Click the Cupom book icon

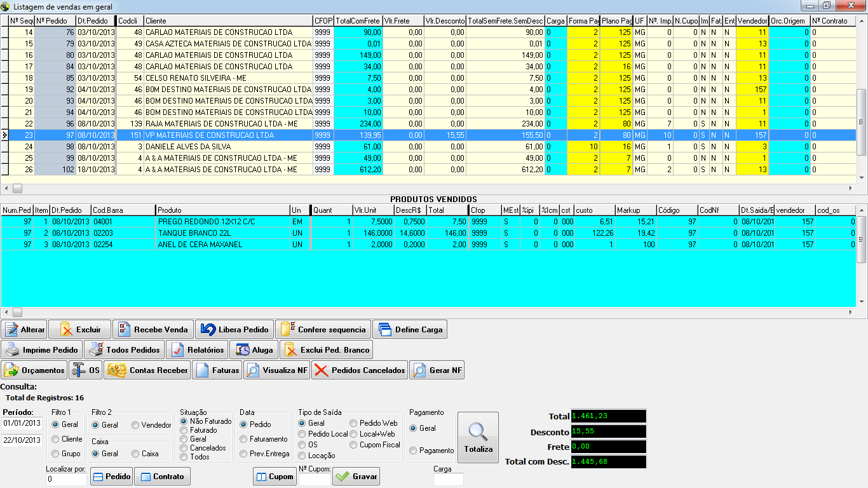[261, 477]
